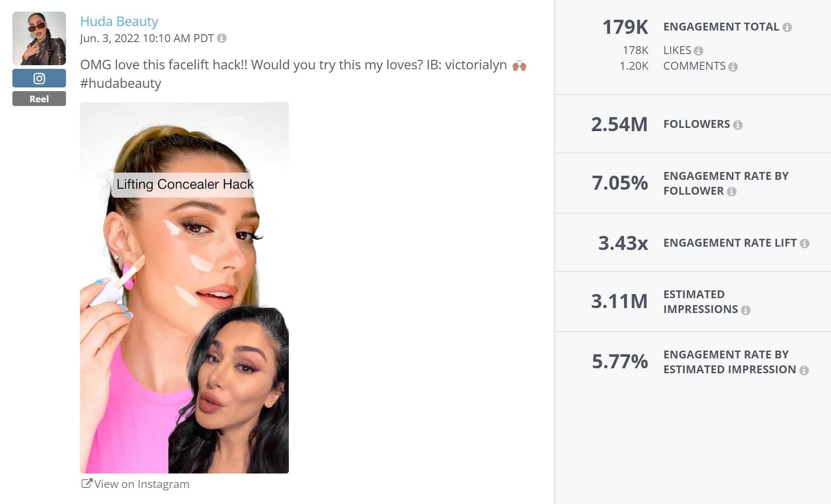Click the info icon beside the LIKES count
The width and height of the screenshot is (831, 504).
click(699, 50)
